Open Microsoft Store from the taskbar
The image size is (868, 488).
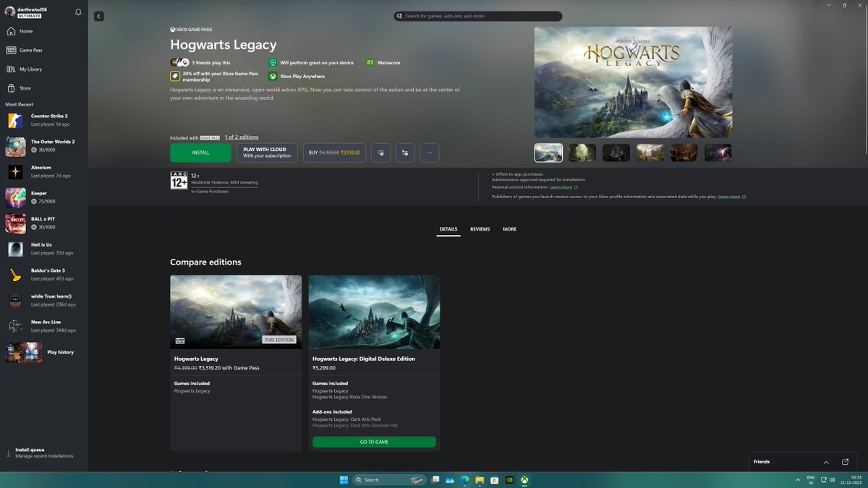tap(494, 479)
